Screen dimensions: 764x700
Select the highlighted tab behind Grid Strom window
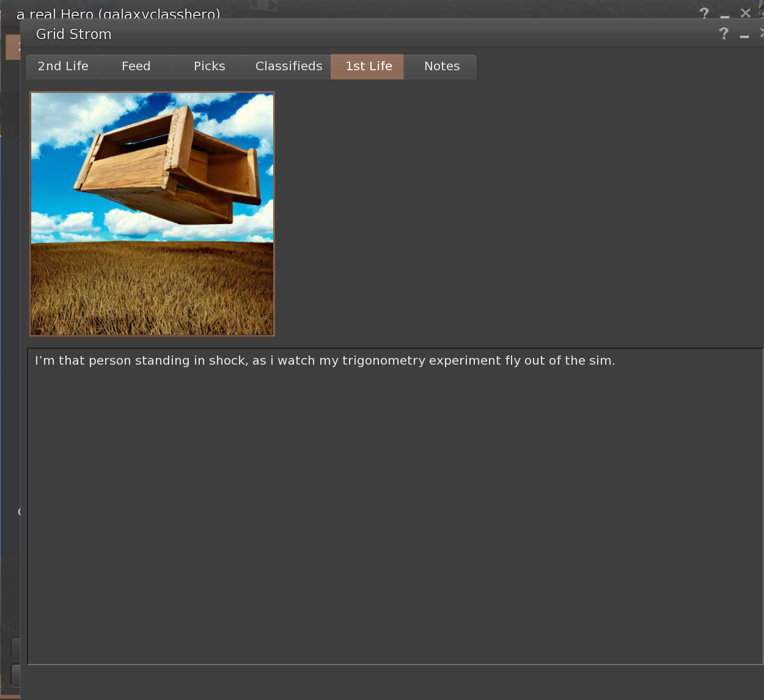12,48
